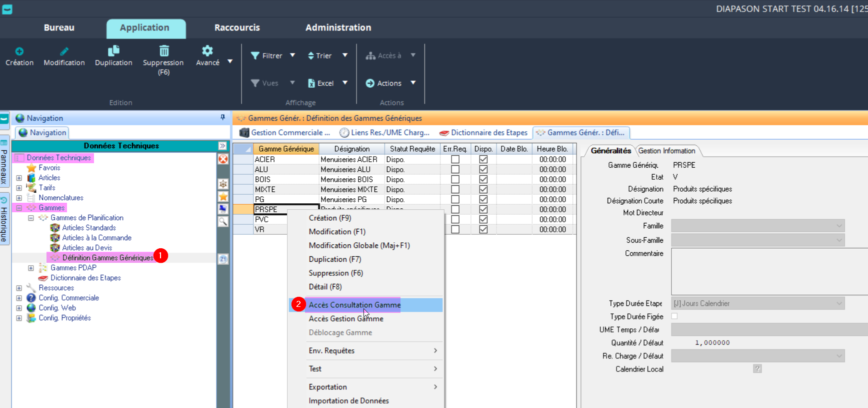This screenshot has width=868, height=408.
Task: Click the red close icon beside the navigation tree
Action: click(223, 159)
